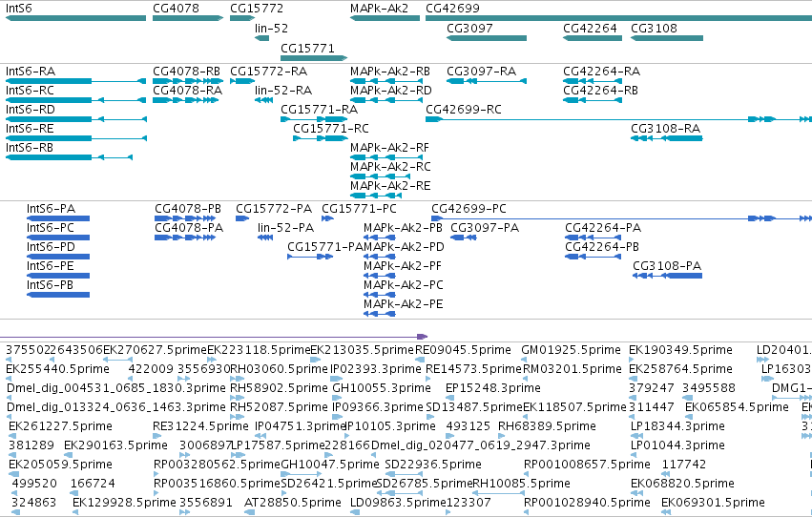Select protein CG15772-PA
The width and height of the screenshot is (812, 517).
[x=242, y=218]
